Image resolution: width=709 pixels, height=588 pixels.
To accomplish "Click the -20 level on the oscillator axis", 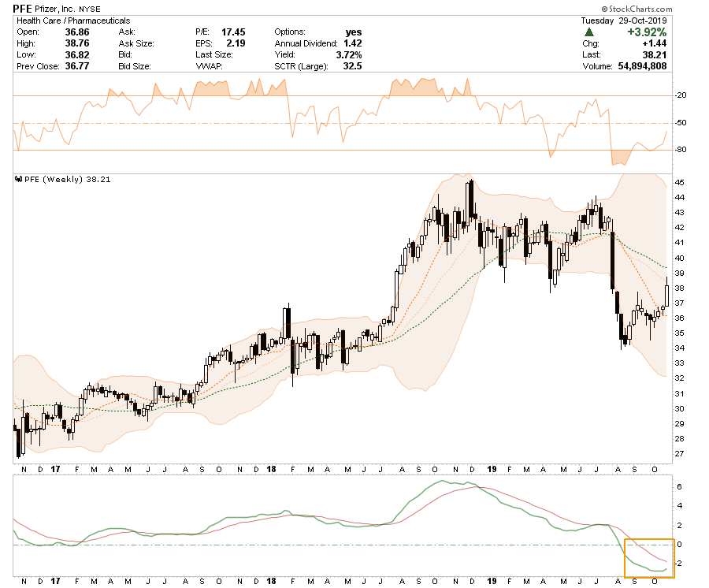I will (x=681, y=95).
